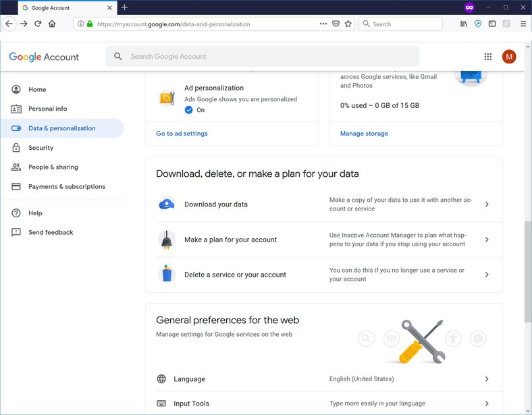Image resolution: width=532 pixels, height=415 pixels.
Task: Click Send feedback in sidebar
Action: click(x=62, y=232)
